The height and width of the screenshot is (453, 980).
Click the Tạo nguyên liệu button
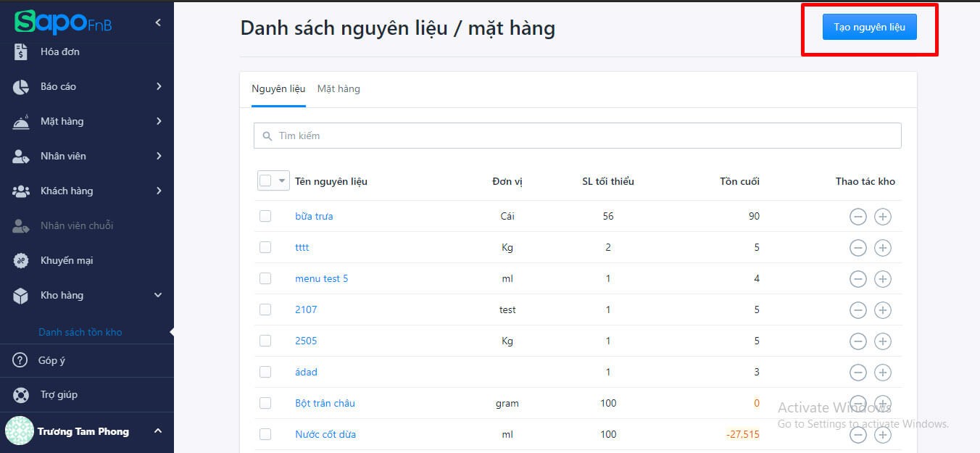point(868,26)
